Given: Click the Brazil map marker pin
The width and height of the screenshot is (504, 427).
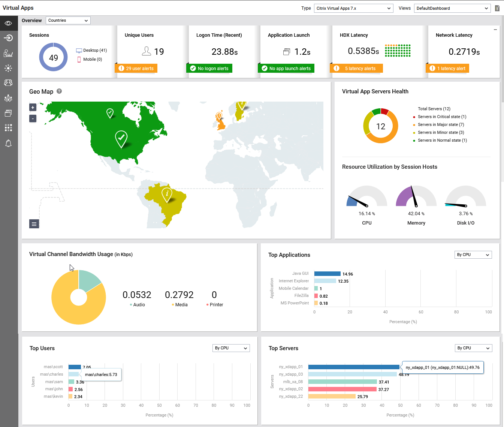Looking at the screenshot, I should (167, 195).
